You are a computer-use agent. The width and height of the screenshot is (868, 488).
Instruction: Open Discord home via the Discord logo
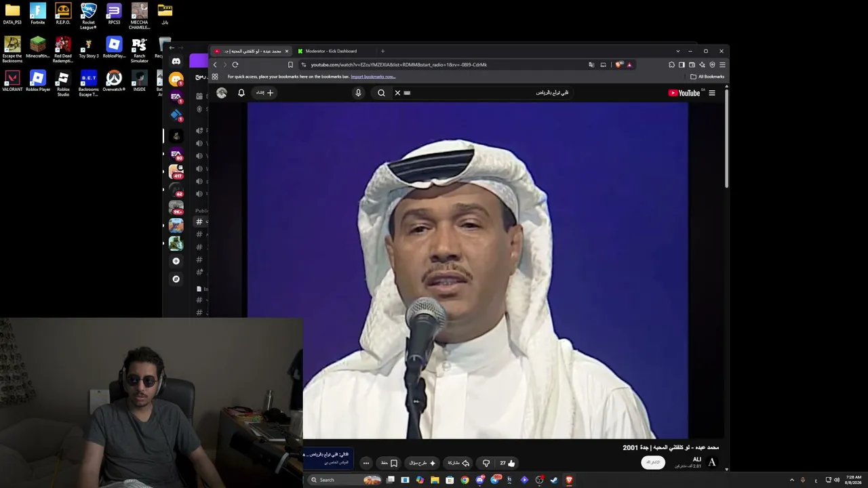point(176,61)
